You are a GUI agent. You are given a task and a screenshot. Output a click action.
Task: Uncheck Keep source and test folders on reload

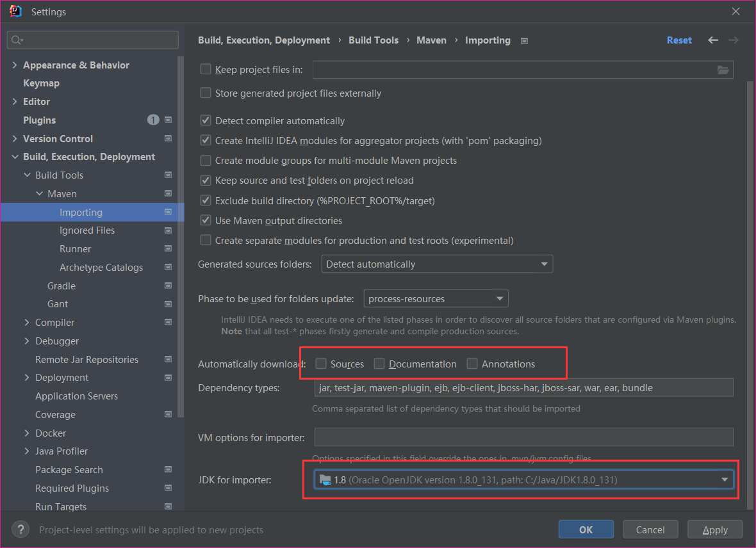[x=206, y=181]
